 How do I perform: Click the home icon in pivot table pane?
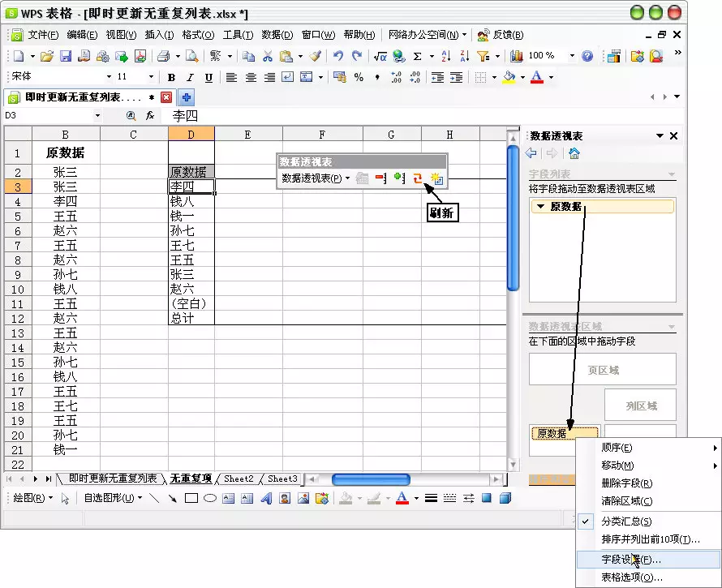click(574, 152)
